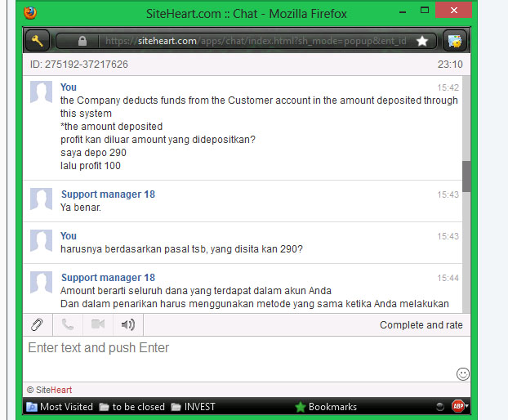
Task: Open the INVEST bookmark folder
Action: coord(193,406)
